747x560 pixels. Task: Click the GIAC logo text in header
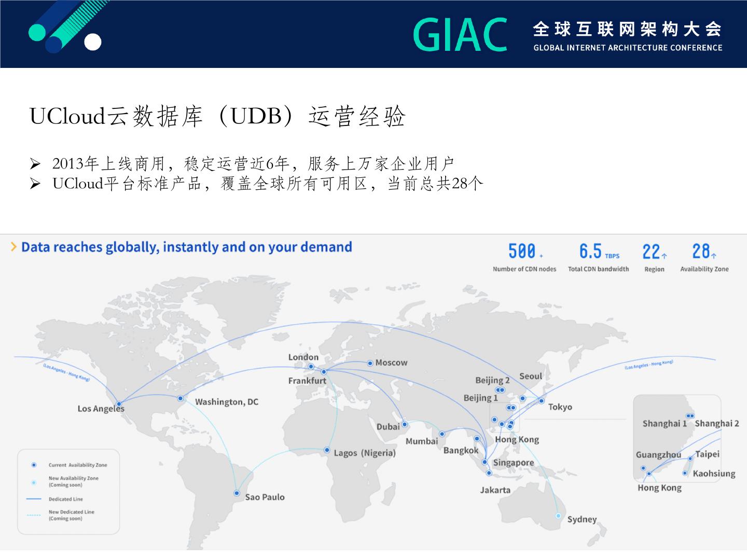click(460, 35)
